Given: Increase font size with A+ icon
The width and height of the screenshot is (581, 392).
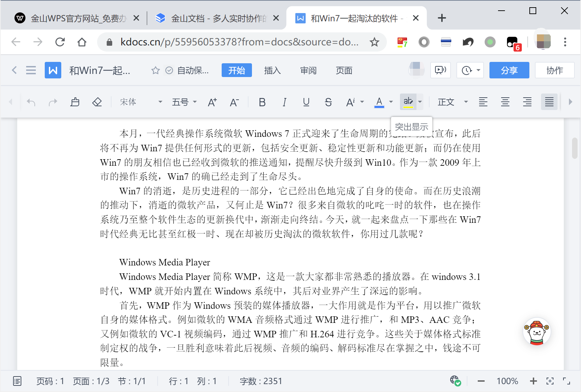Looking at the screenshot, I should (212, 102).
